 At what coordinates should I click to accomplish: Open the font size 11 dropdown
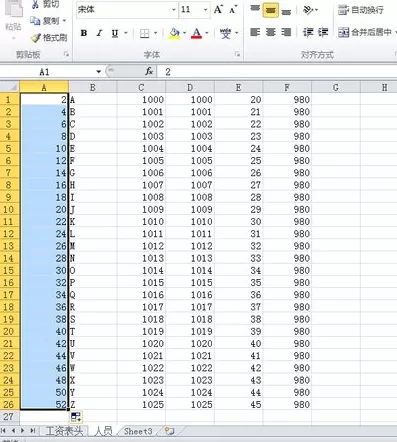[205, 10]
